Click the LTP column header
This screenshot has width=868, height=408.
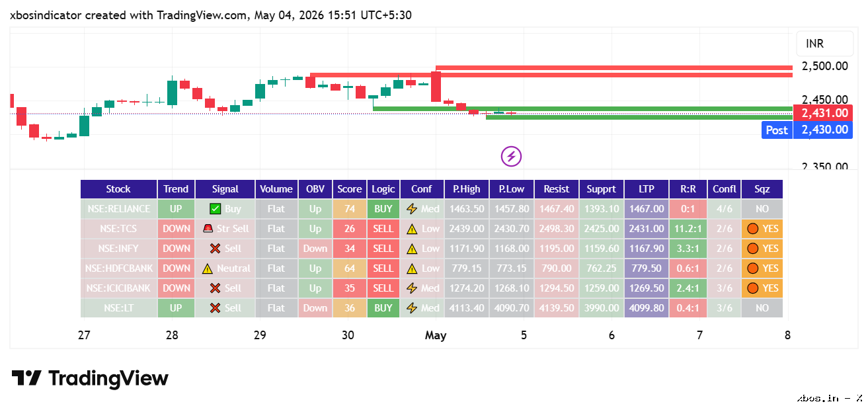(647, 189)
